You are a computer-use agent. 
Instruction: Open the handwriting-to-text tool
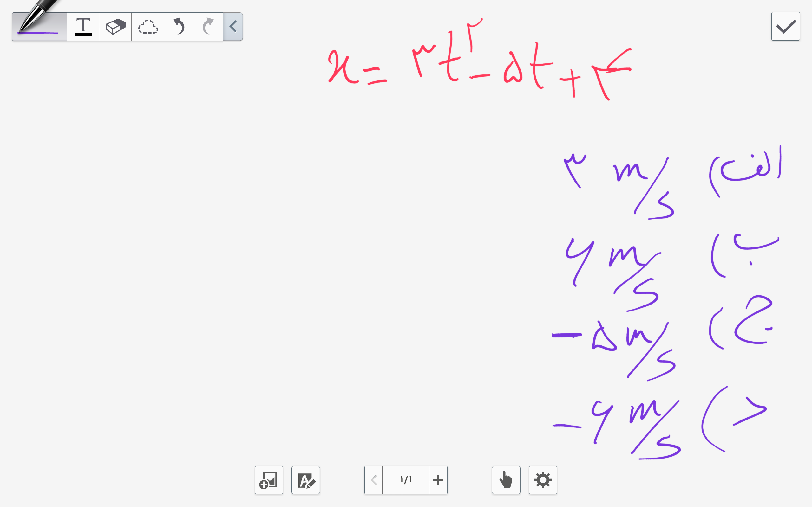tap(306, 480)
